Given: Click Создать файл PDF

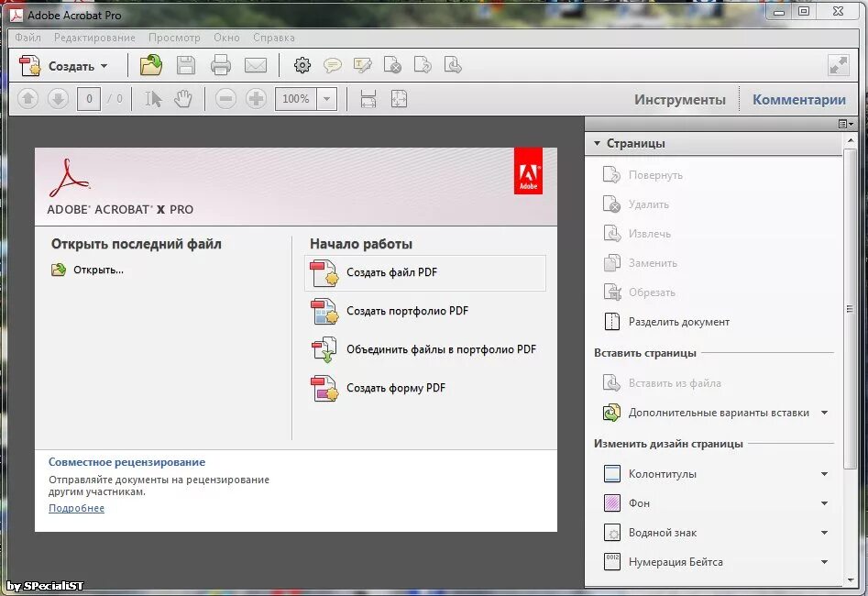Looking at the screenshot, I should 425,272.
